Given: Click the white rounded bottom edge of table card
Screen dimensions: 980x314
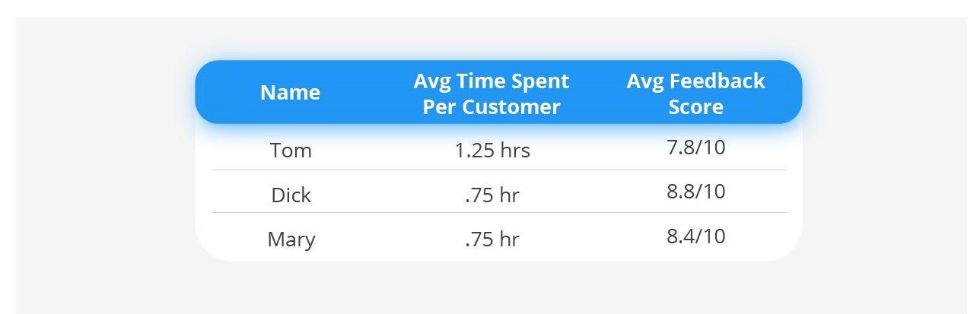Looking at the screenshot, I should pyautogui.click(x=498, y=257).
